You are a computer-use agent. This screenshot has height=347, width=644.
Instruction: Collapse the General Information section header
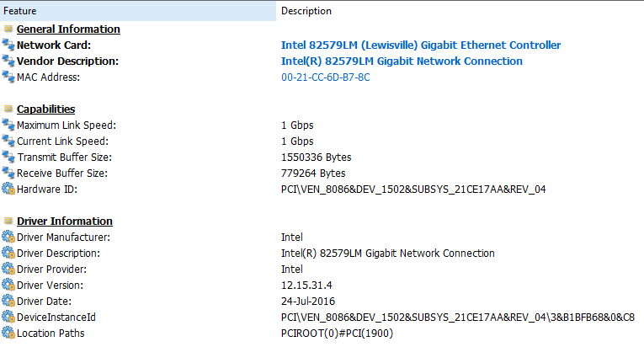pos(68,29)
